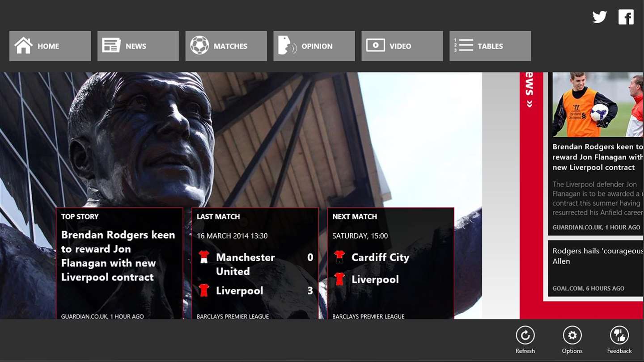
Task: Click the Video play icon
Action: coord(375,45)
